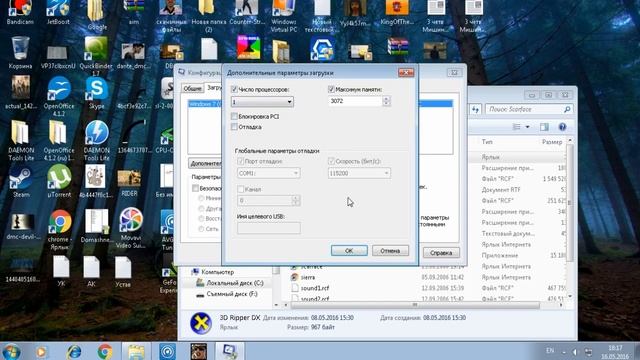640x360 pixels.
Task: Switch to File Explorer taskbar button
Action: pos(136,351)
